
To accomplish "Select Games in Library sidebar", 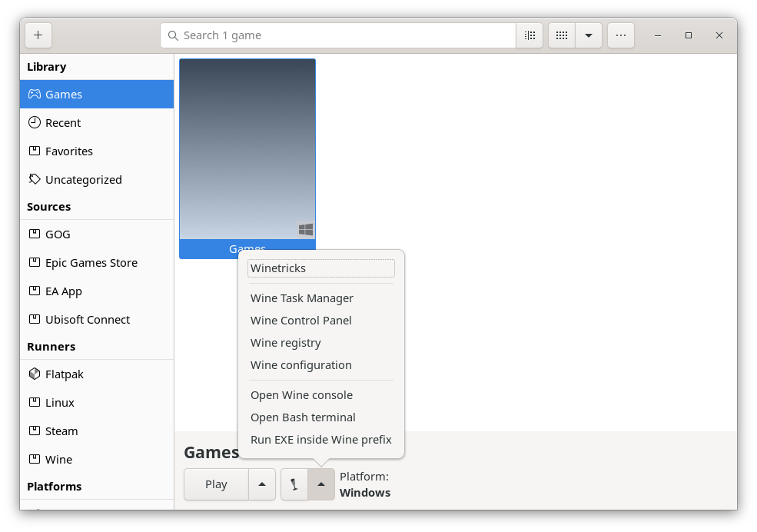I will tap(97, 94).
